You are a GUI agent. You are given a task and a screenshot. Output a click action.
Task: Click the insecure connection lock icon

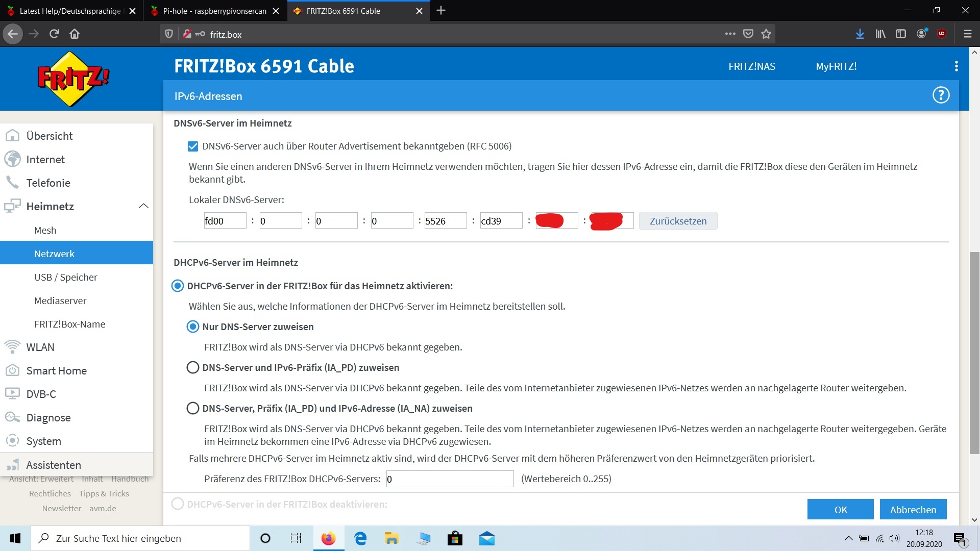(x=187, y=34)
